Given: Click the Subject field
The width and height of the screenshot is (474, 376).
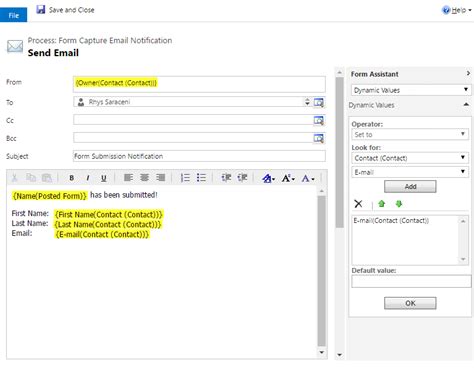Looking at the screenshot, I should [x=199, y=156].
